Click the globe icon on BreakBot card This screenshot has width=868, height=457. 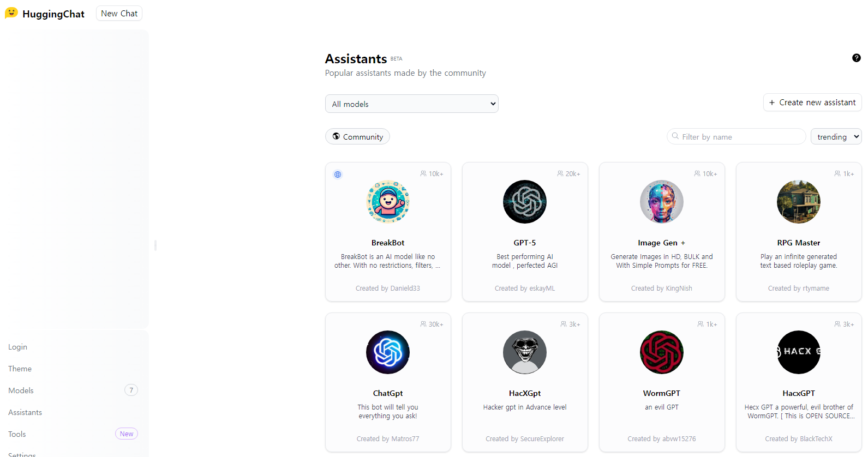[338, 175]
